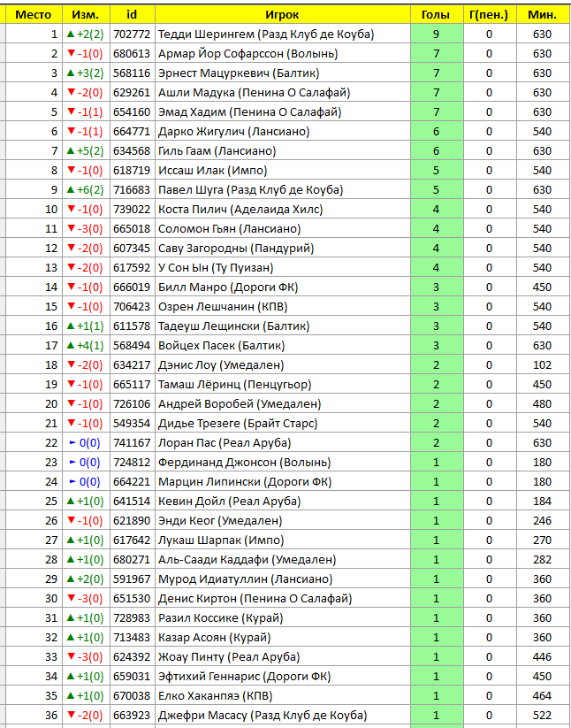Viewport: 571px width, 728px height.
Task: Click cell Денис Киртон (Пенина О Салафай)
Action: [283, 600]
